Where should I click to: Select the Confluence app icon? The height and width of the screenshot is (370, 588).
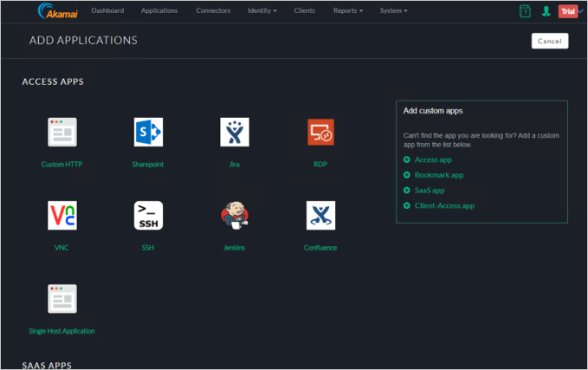pos(320,216)
